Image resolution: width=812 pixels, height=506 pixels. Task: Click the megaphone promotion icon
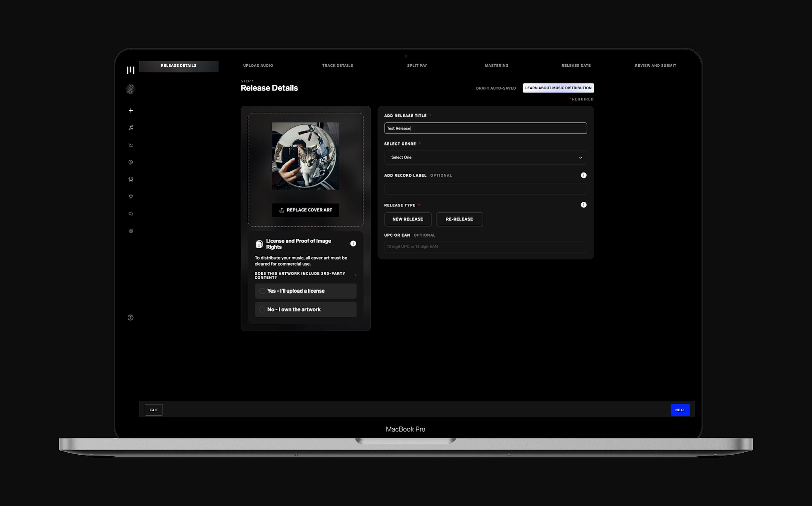(131, 214)
